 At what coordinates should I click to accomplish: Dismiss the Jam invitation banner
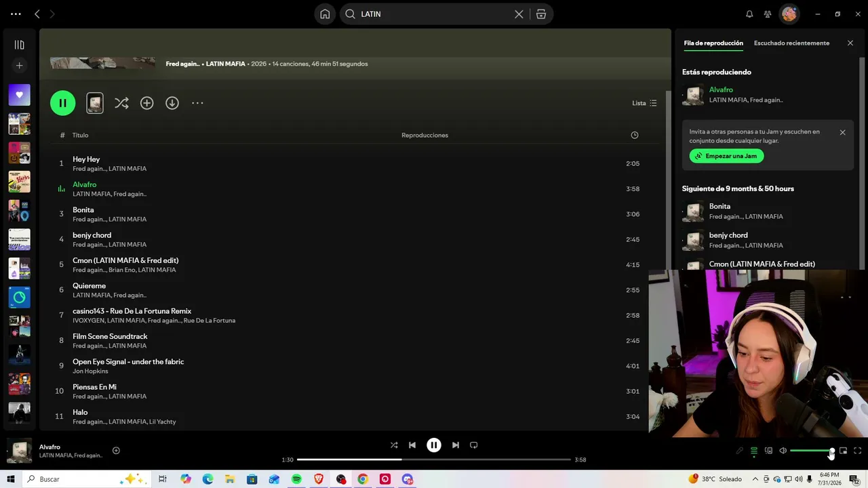click(x=842, y=132)
